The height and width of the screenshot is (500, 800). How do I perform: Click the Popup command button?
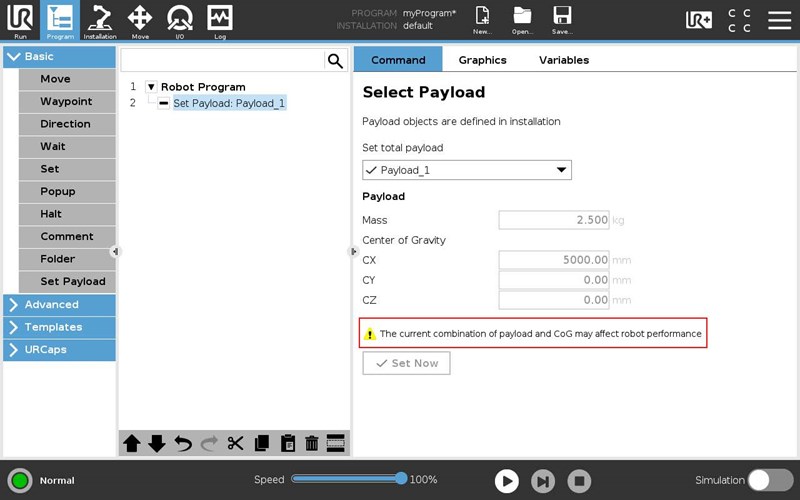[58, 192]
